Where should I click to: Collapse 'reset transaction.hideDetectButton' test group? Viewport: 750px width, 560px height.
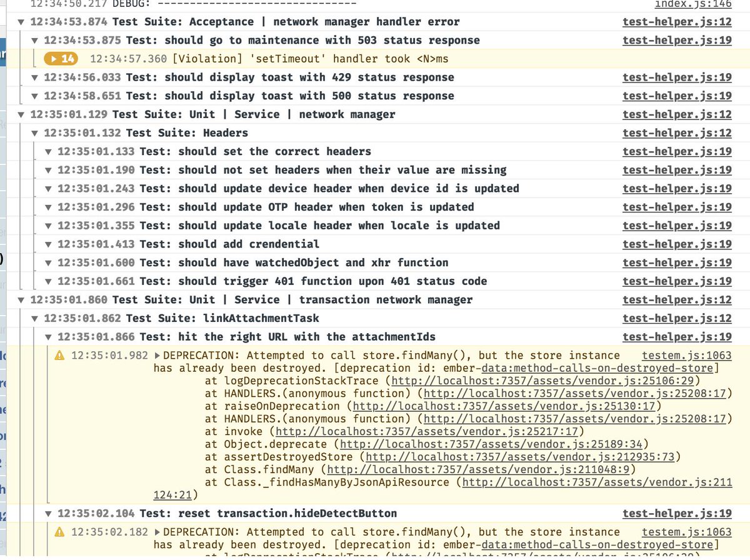pyautogui.click(x=50, y=514)
